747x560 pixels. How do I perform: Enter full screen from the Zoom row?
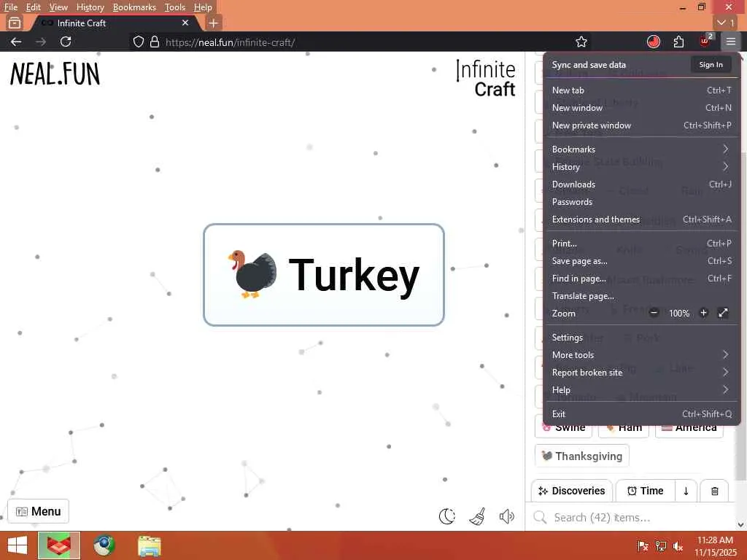pos(723,313)
